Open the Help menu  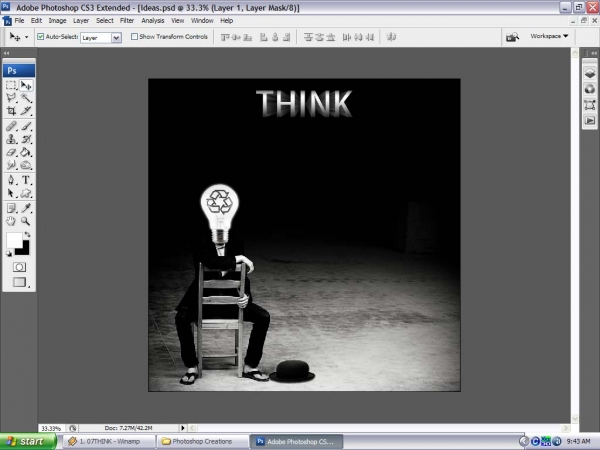[x=227, y=21]
